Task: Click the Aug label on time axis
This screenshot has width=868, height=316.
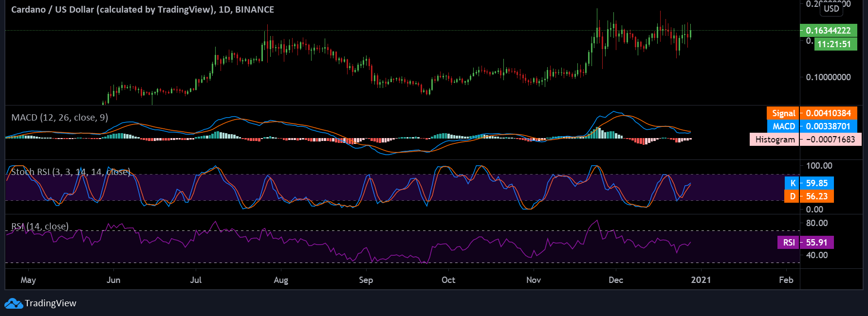Action: click(x=281, y=280)
